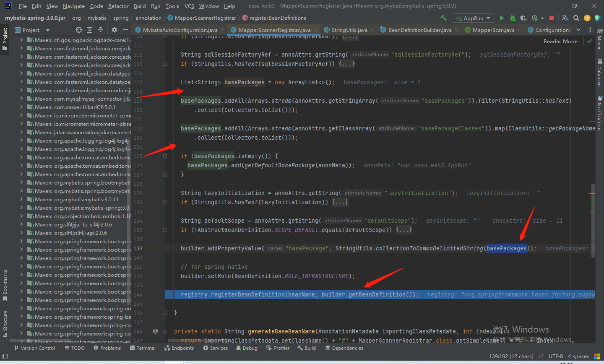Open Project view selector dropdown

(32, 30)
